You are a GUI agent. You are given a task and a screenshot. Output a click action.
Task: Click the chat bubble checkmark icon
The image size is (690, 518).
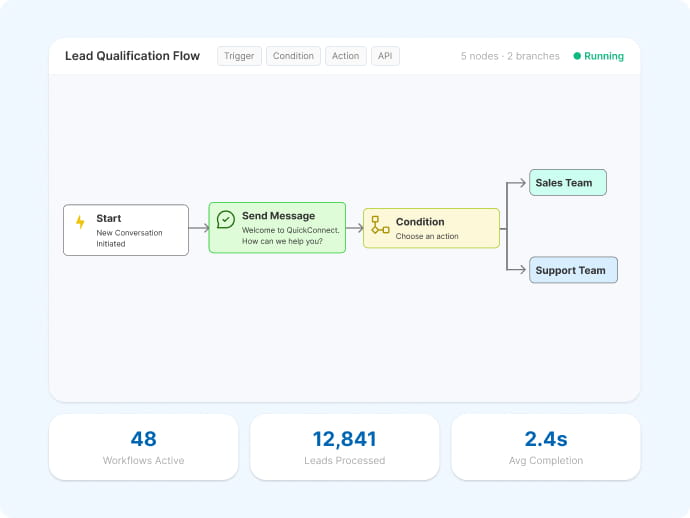[225, 219]
